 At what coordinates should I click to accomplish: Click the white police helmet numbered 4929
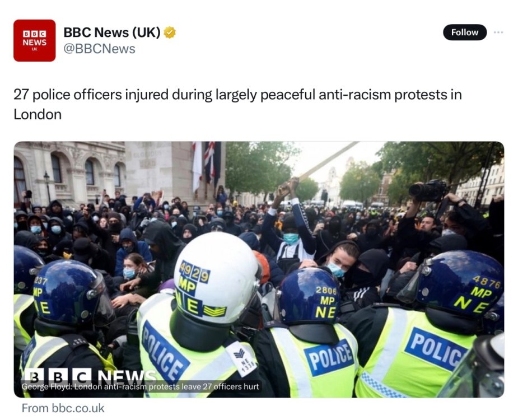click(216, 278)
